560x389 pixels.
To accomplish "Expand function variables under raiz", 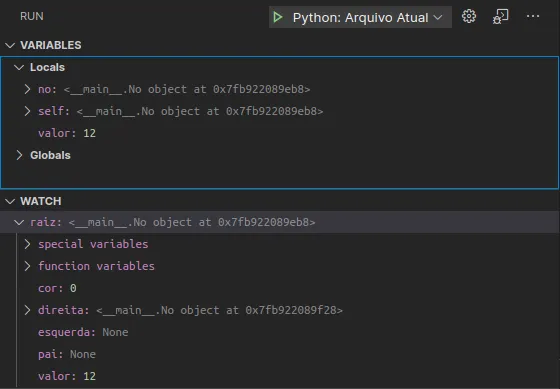I will click(28, 266).
